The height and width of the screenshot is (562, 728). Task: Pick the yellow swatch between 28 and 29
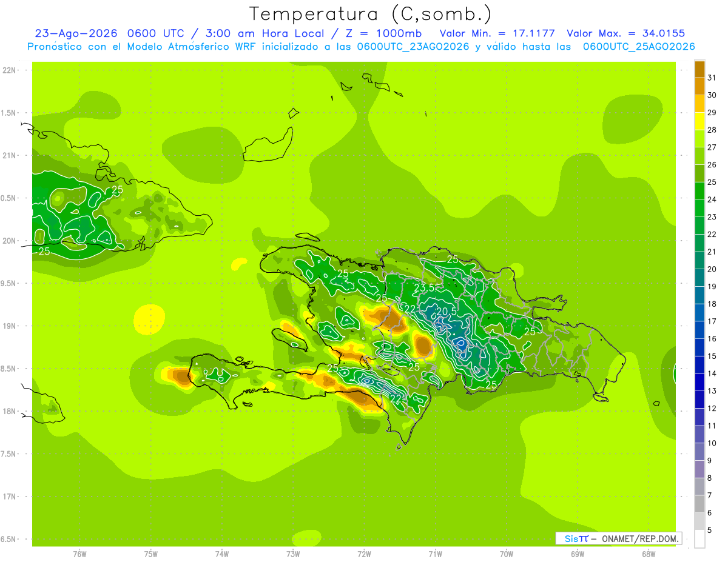(x=699, y=121)
